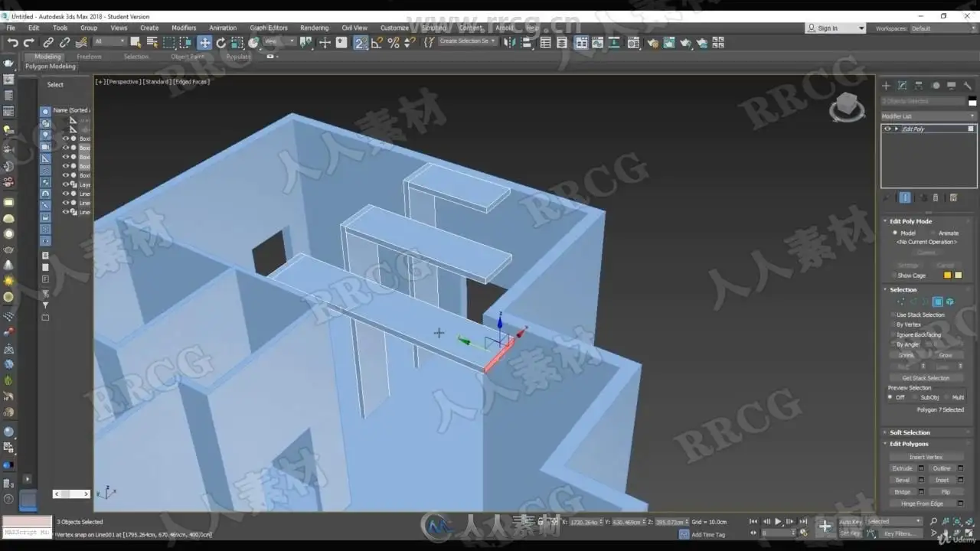The height and width of the screenshot is (551, 980).
Task: Toggle the modeling Ribbon
Action: tap(582, 43)
